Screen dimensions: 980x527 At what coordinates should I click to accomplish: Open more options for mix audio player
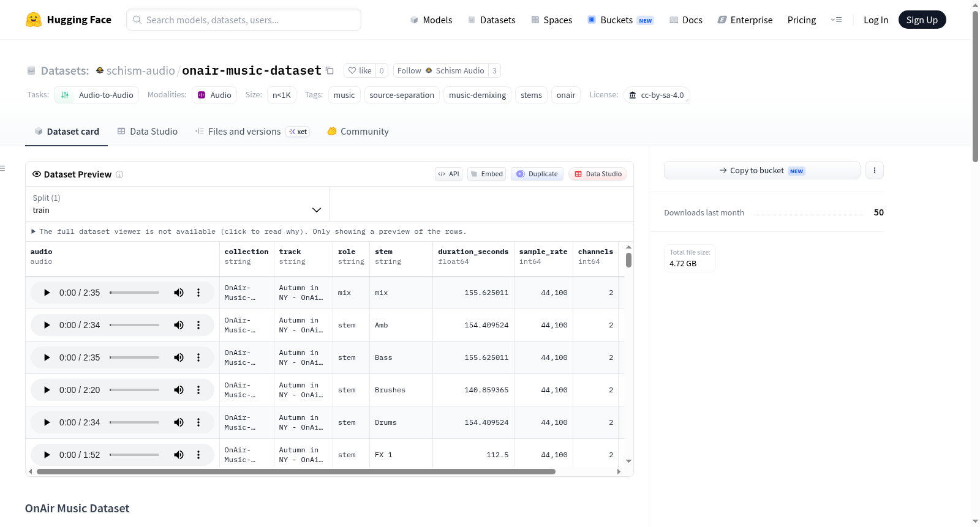coord(198,293)
